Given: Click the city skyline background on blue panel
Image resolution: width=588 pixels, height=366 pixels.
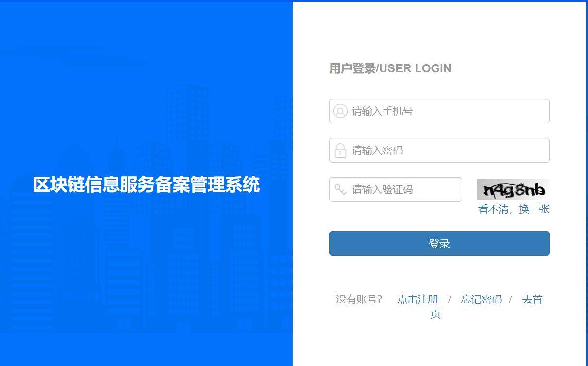Looking at the screenshot, I should (x=146, y=267).
